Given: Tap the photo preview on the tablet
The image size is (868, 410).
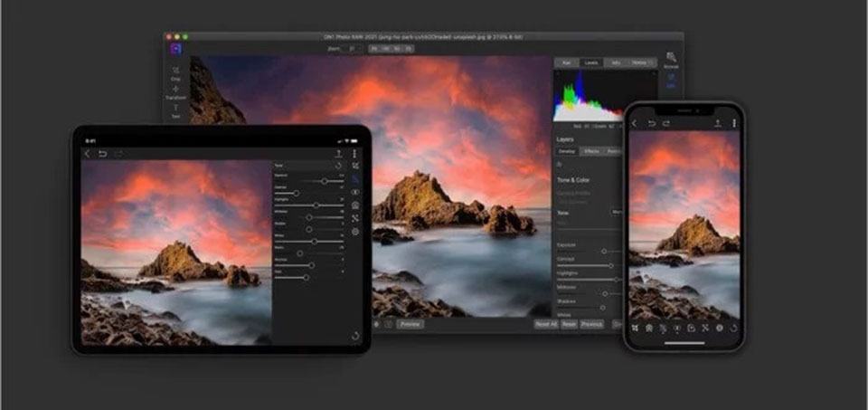Looking at the screenshot, I should 176,253.
